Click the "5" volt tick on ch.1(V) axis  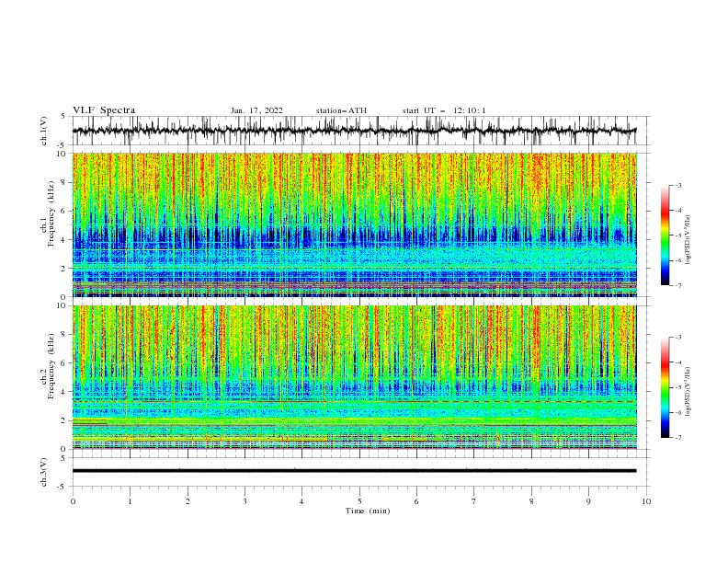click(63, 117)
